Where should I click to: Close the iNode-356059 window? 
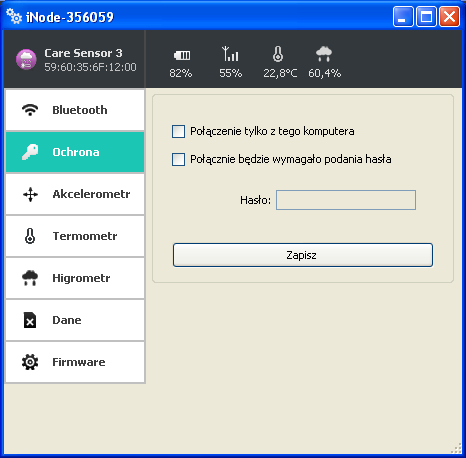[x=449, y=16]
